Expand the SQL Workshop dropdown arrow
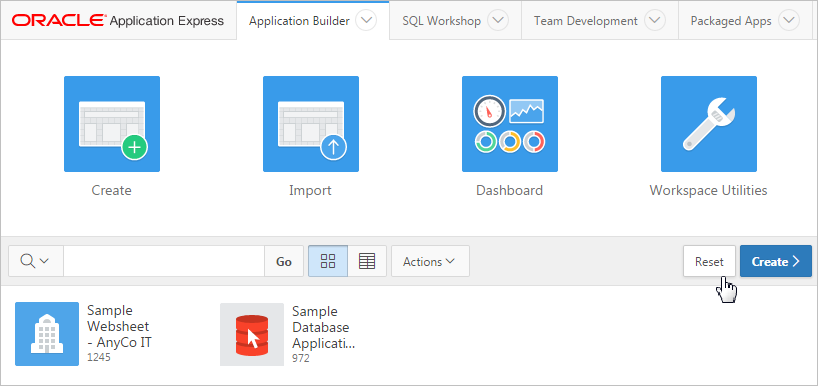The width and height of the screenshot is (818, 386). coord(498,21)
